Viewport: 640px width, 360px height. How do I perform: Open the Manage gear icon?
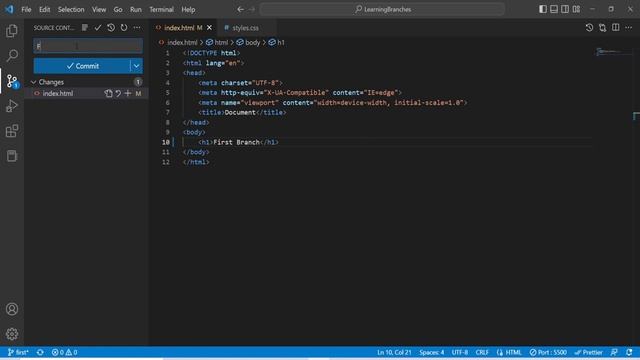(x=12, y=334)
